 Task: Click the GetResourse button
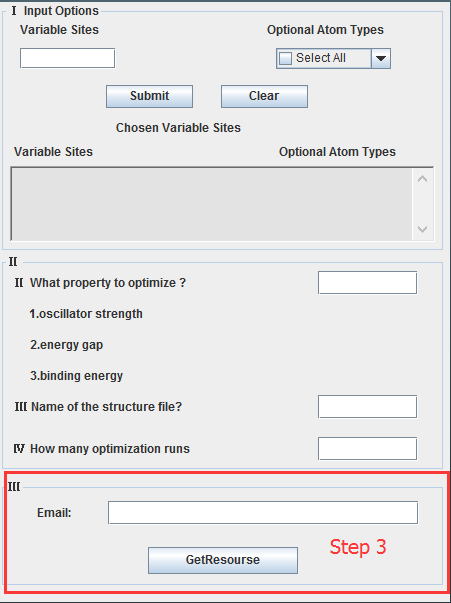tap(223, 560)
